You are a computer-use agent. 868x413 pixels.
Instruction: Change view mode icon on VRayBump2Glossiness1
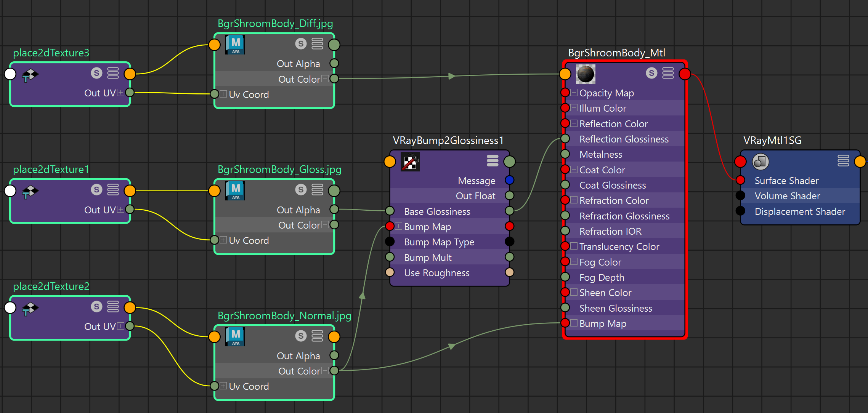(493, 161)
